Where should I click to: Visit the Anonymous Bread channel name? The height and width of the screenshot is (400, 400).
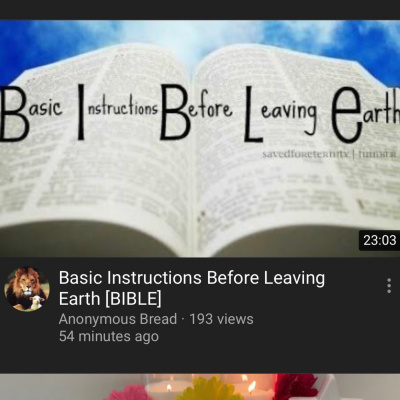tap(118, 319)
